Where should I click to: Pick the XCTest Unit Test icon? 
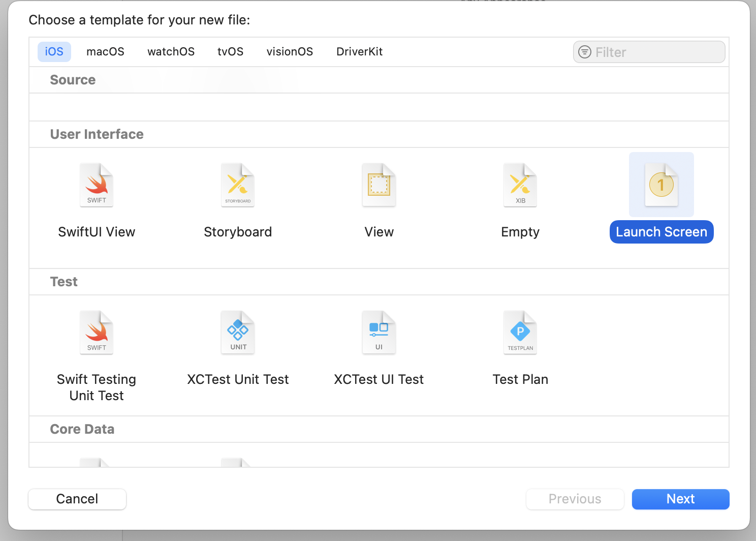(238, 333)
